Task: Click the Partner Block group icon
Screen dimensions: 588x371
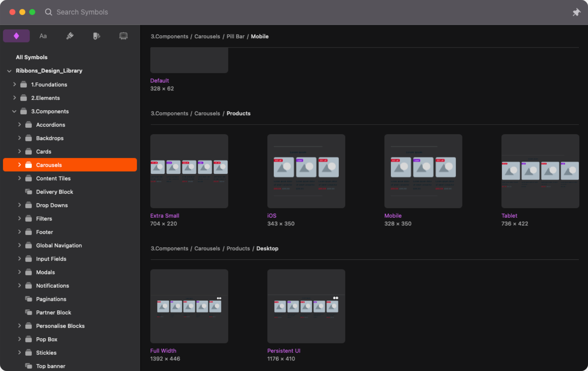Action: click(29, 312)
